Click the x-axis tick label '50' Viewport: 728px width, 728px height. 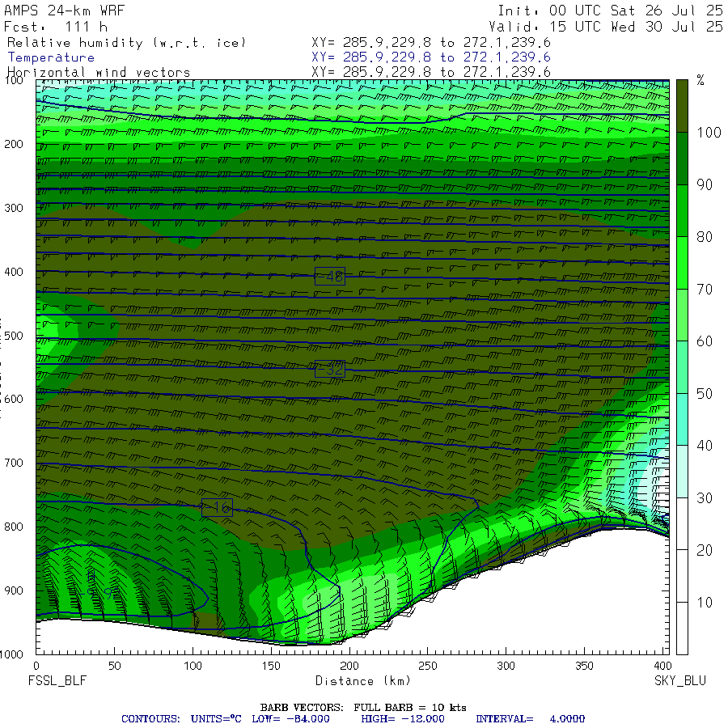tap(114, 666)
